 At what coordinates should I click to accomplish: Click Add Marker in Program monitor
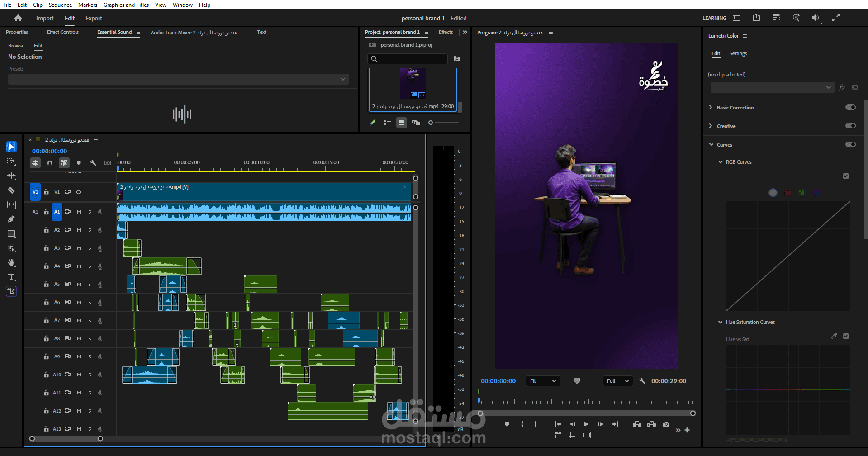coord(507,424)
